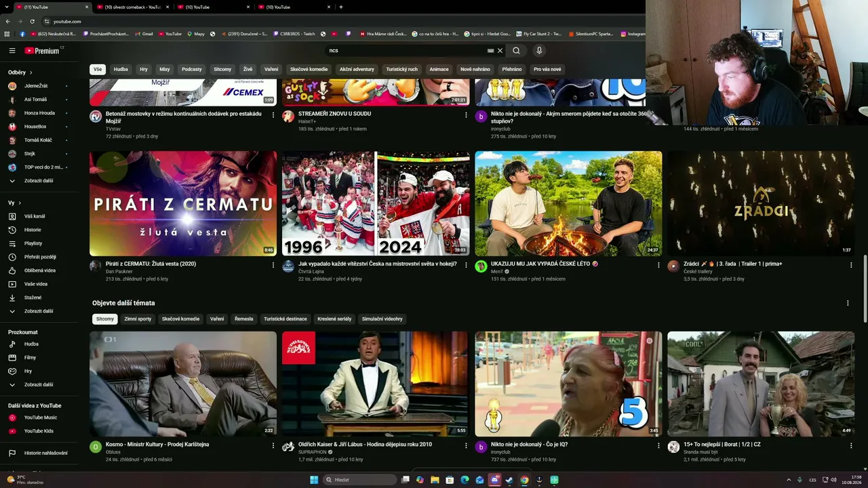Select the Zimní sporty topic chip
Viewport: 868px width, 488px height.
pos(138,319)
